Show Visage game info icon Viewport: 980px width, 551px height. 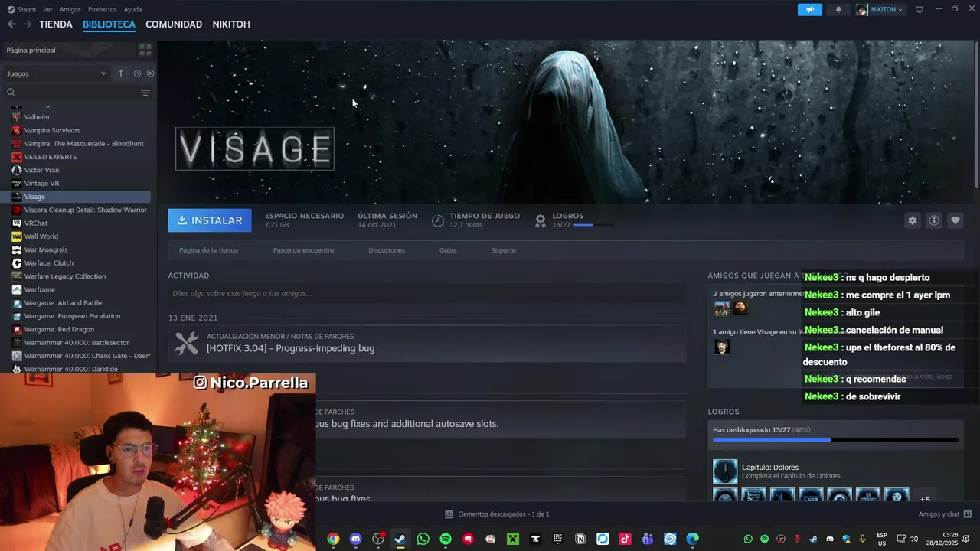click(x=933, y=220)
